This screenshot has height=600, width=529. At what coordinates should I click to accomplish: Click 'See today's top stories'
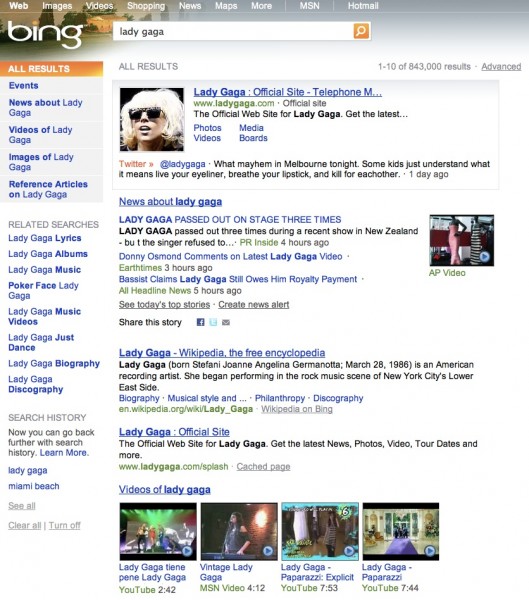(165, 305)
